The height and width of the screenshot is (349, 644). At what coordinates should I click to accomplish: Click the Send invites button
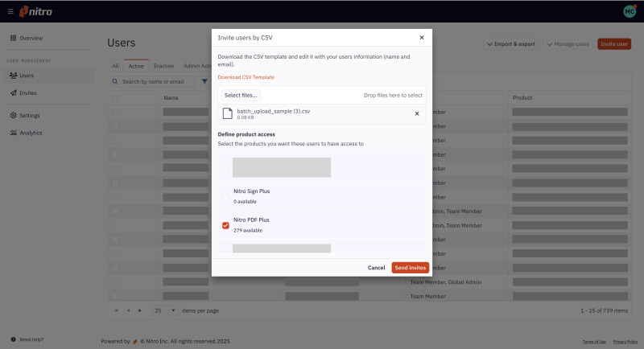pos(410,268)
